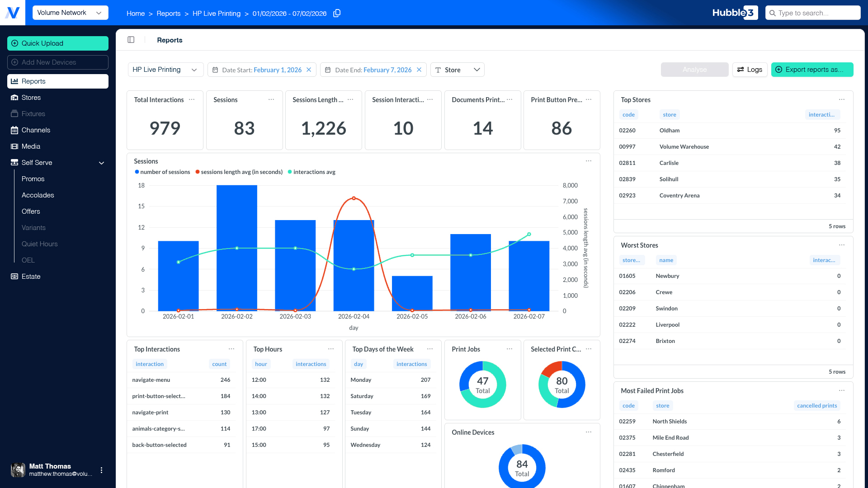Collapse the Self Serve submenu
Screen dimensions: 868x488
(x=102, y=163)
